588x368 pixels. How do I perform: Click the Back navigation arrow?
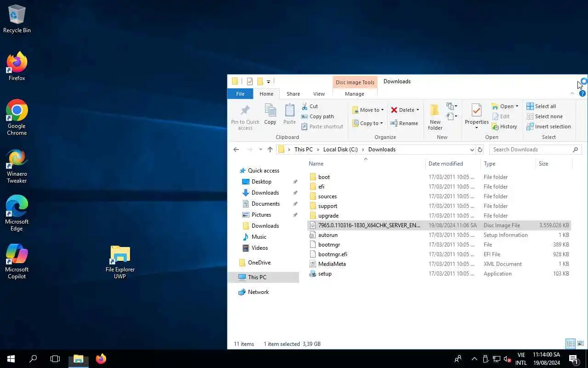236,149
